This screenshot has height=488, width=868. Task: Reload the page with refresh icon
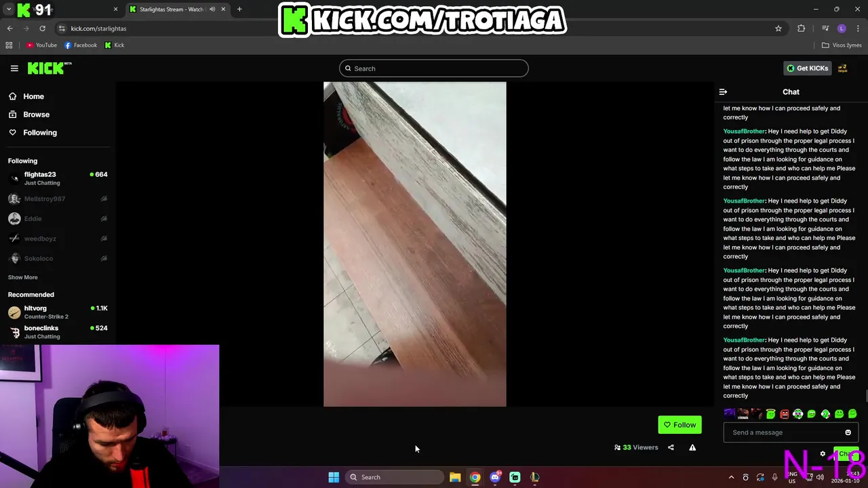coord(42,28)
